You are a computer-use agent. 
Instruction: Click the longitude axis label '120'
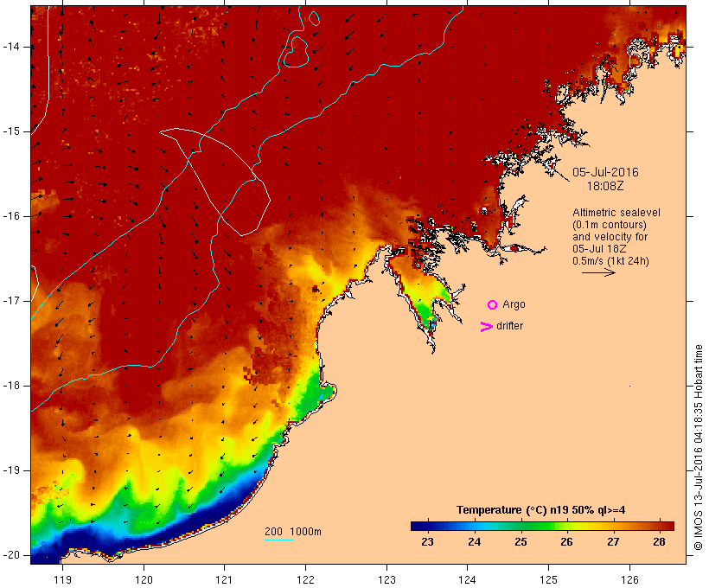click(x=144, y=579)
